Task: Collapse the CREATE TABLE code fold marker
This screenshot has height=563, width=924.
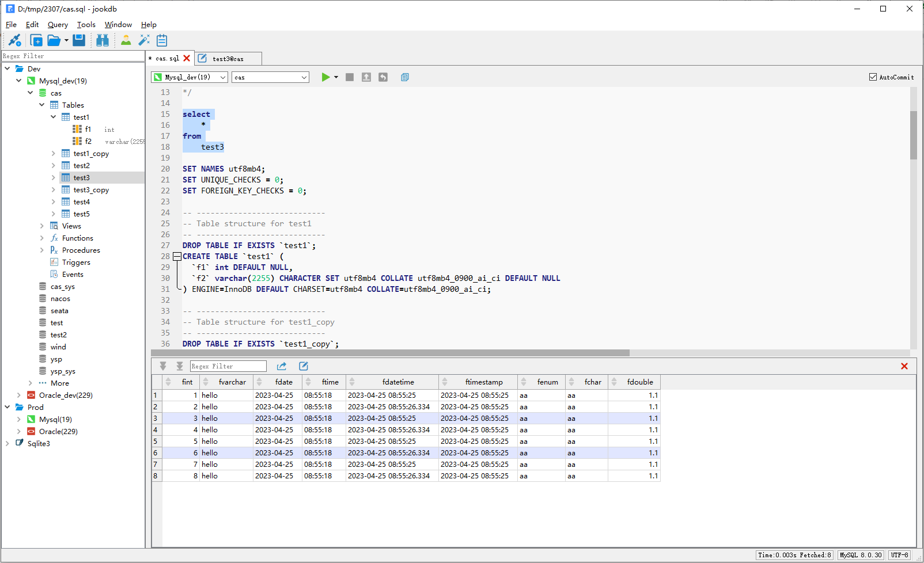Action: [x=177, y=257]
